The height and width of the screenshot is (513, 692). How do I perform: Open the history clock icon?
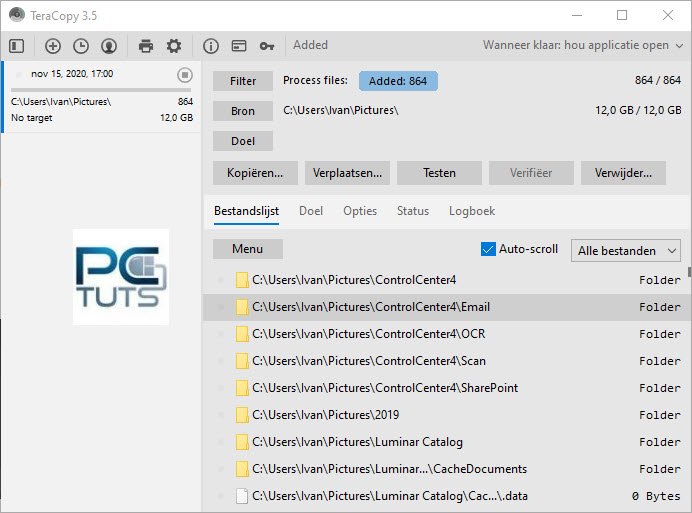(x=81, y=46)
